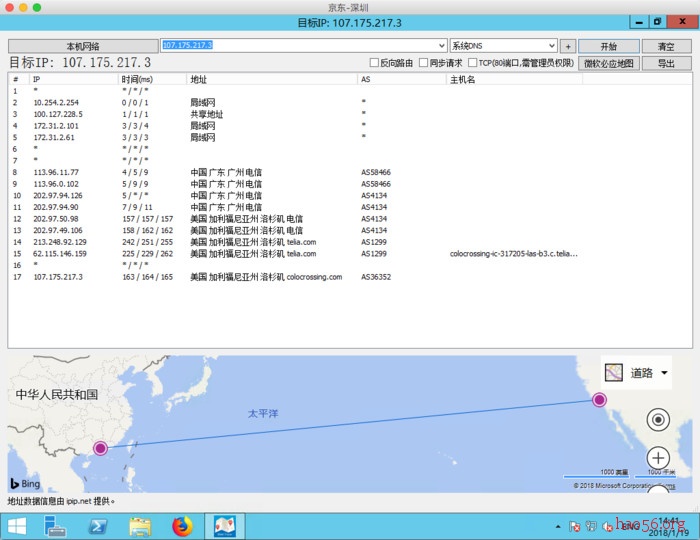Select hop 202.97.50.98
Viewport: 700px width, 540px height.
pos(350,218)
